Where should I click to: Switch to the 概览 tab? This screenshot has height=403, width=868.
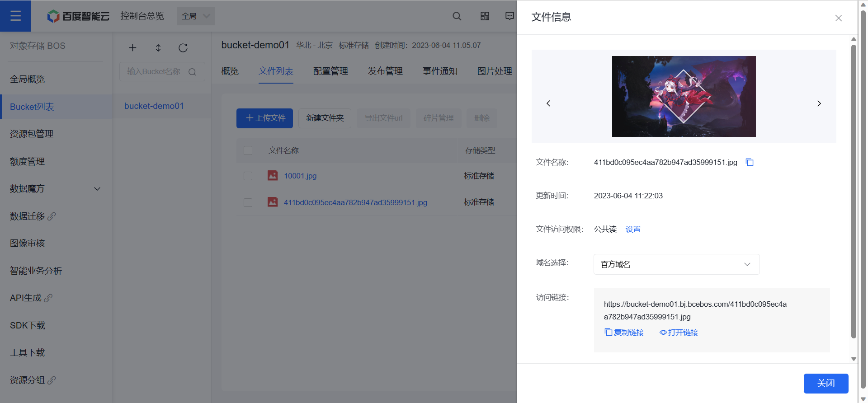tap(230, 71)
